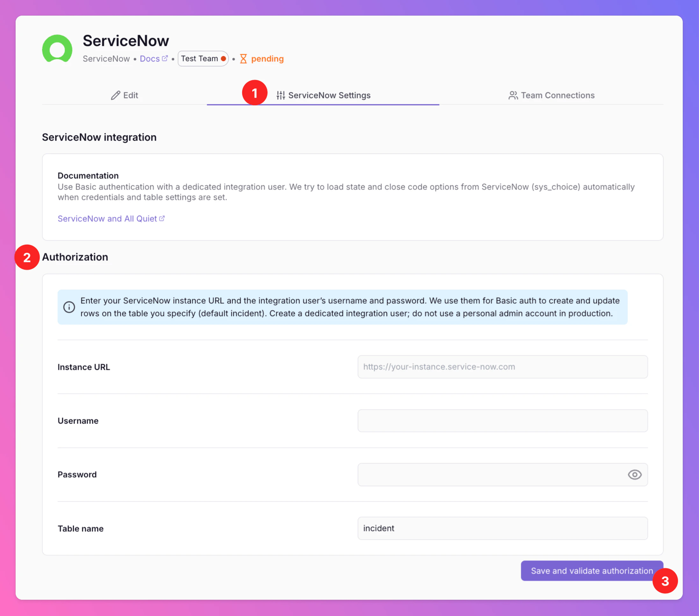This screenshot has height=616, width=699.
Task: Click the Table name field containing incident
Action: 502,528
